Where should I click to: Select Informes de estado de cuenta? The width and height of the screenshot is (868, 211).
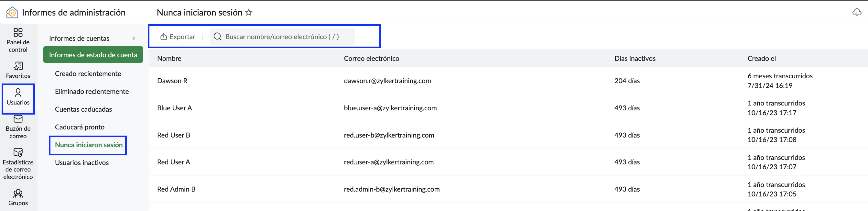pos(93,55)
